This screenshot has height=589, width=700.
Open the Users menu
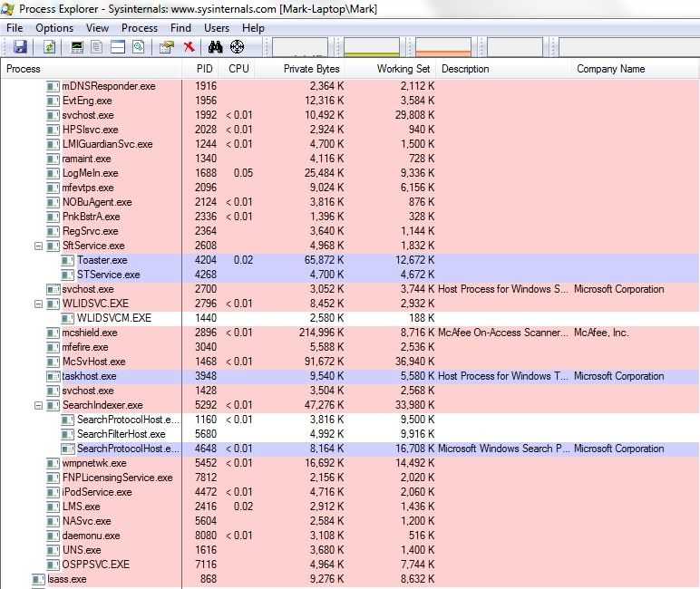(217, 28)
